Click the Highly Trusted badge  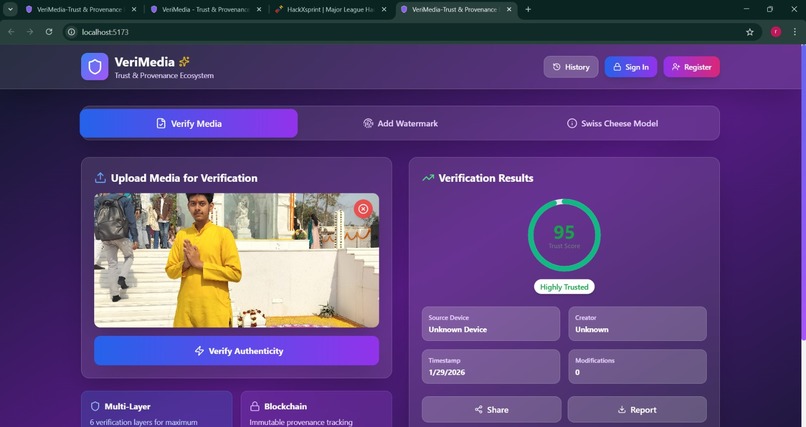pos(564,287)
